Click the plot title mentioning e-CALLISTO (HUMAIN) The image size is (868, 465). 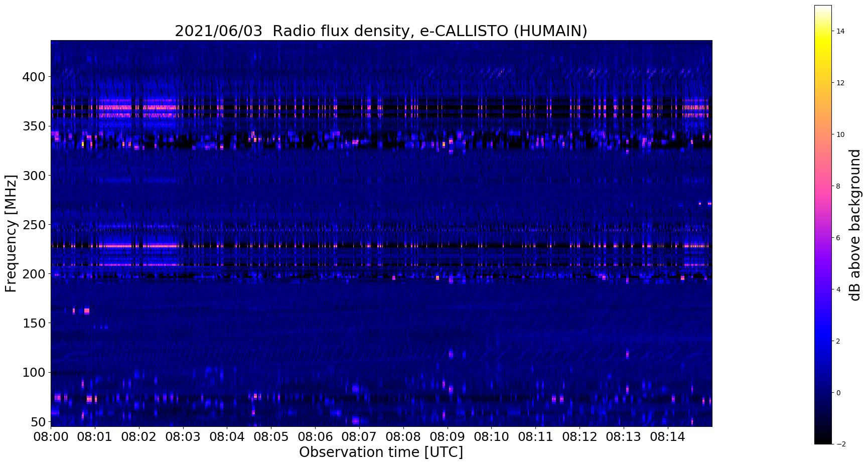(x=381, y=31)
